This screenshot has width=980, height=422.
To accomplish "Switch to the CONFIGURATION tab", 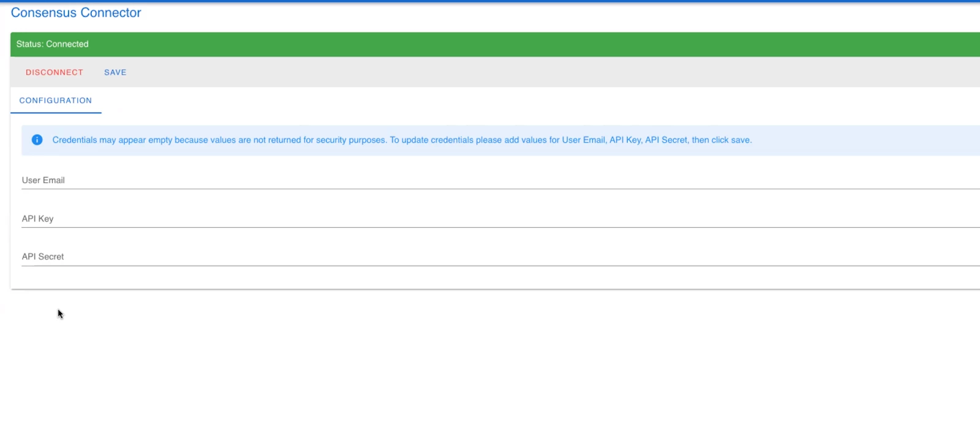I will point(56,100).
